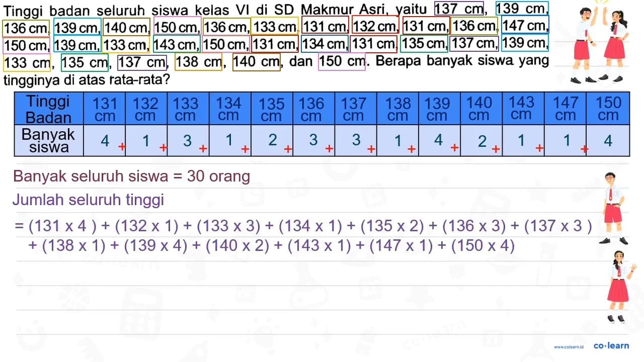Click the '132 cm' table header cell

(x=146, y=109)
